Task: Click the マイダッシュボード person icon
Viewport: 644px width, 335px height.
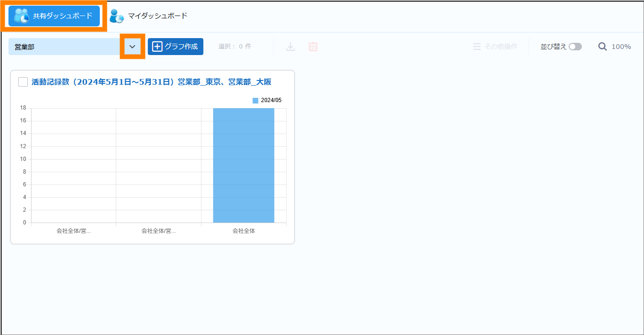Action: click(x=116, y=16)
